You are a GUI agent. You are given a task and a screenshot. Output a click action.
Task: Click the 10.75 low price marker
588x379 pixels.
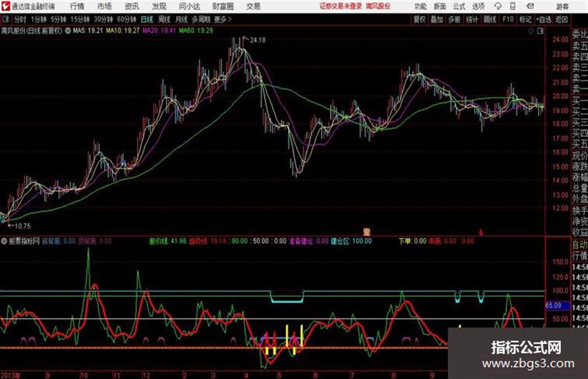(22, 226)
